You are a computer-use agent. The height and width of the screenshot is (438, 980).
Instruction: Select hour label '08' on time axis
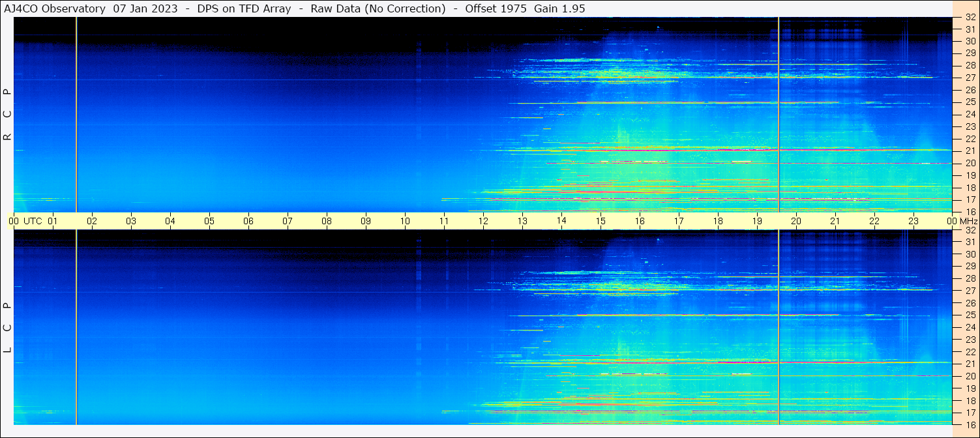pos(327,221)
